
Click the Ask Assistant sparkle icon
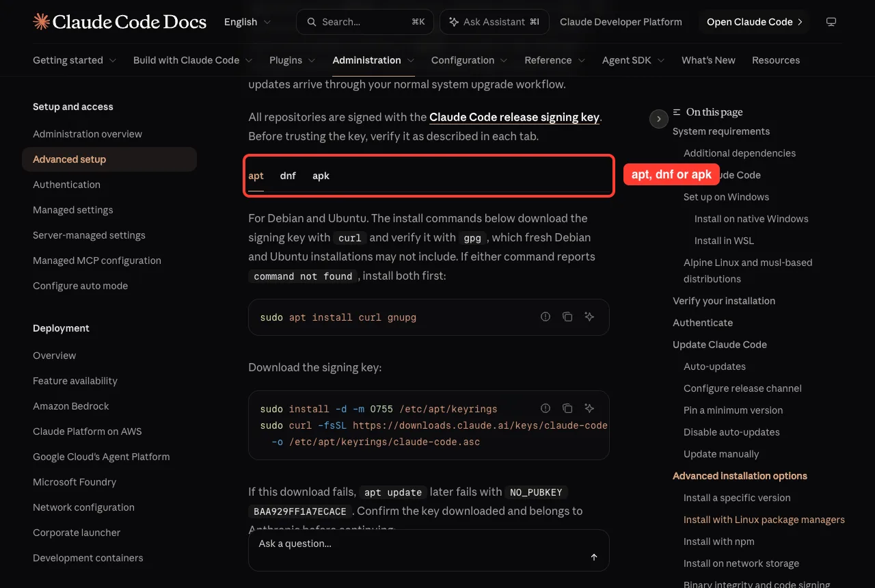(454, 22)
